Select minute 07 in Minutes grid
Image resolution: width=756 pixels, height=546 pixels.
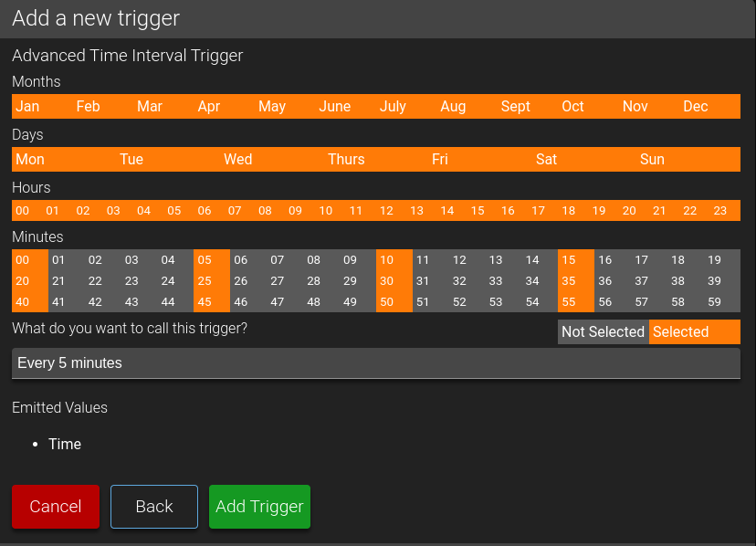[x=278, y=260]
